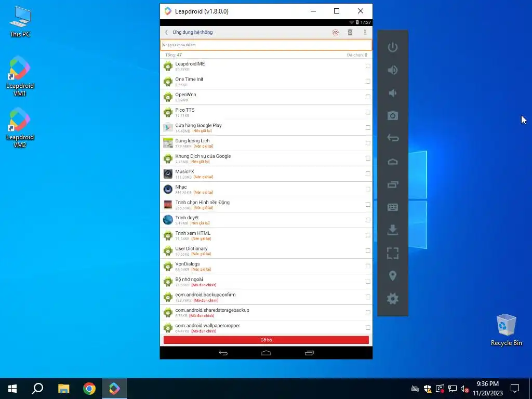Open the Leapdroid VM1 desktop shortcut
The height and width of the screenshot is (399, 532).
coord(20,76)
